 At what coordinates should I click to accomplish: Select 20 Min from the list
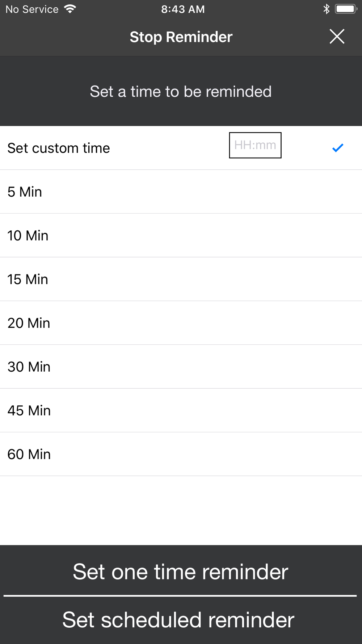tap(29, 323)
